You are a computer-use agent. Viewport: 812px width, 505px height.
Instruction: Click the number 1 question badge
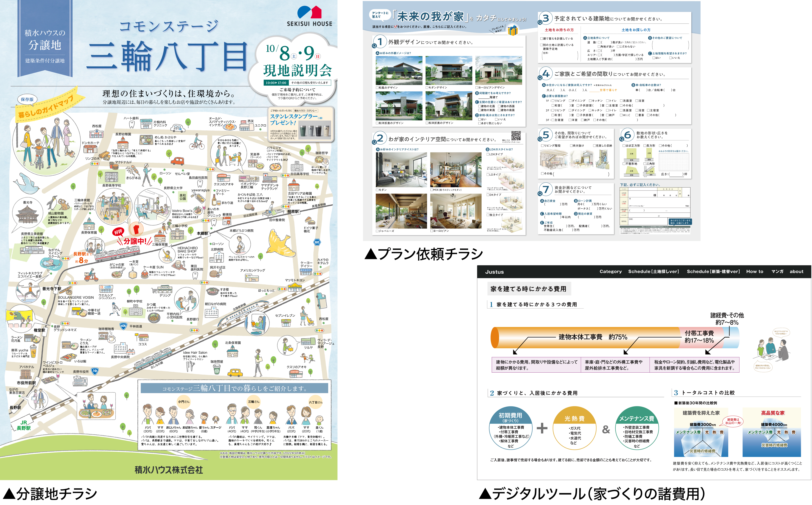click(380, 41)
